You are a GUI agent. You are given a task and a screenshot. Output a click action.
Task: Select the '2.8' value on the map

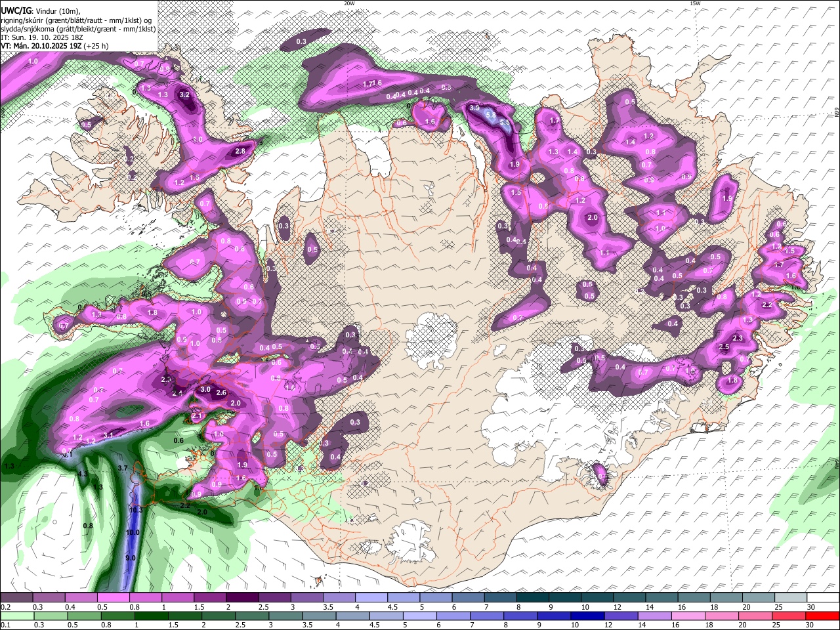pos(240,152)
